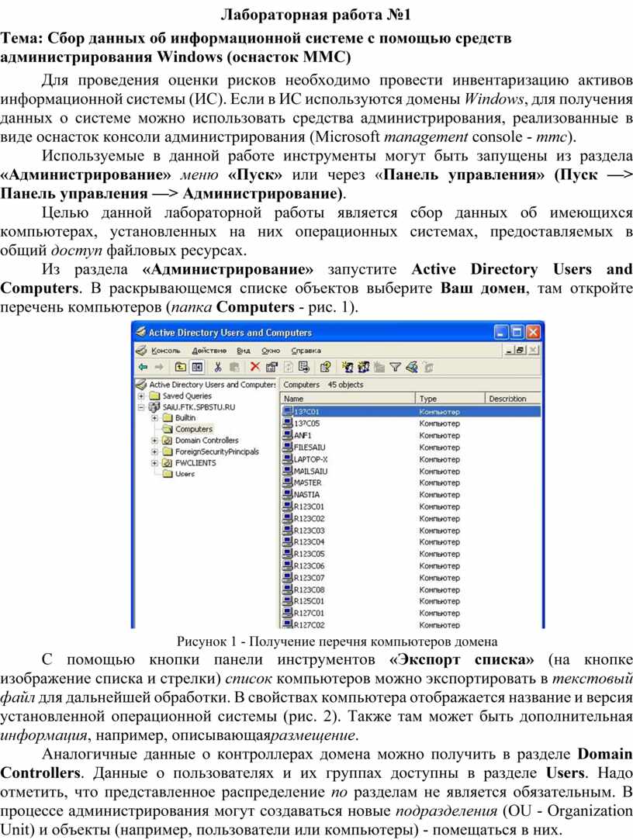Click the Forward arrow in the toolbar

click(x=159, y=367)
